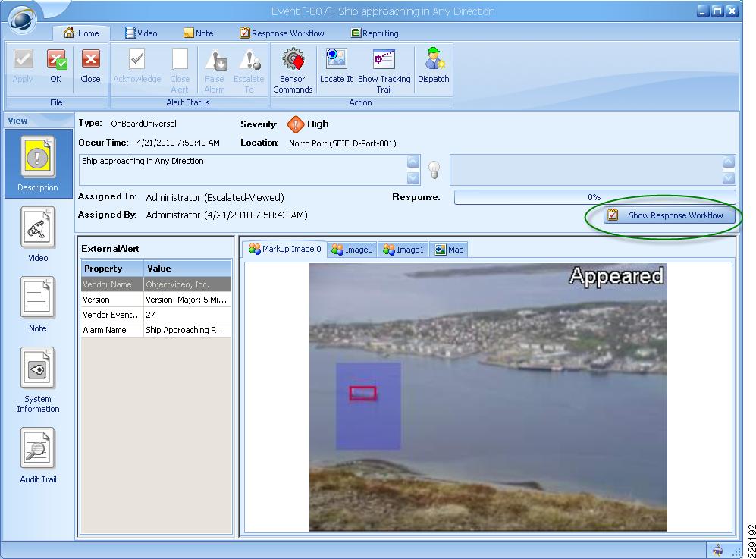Click the ExternalAlert panel heading
The height and width of the screenshot is (559, 756).
[x=110, y=248]
